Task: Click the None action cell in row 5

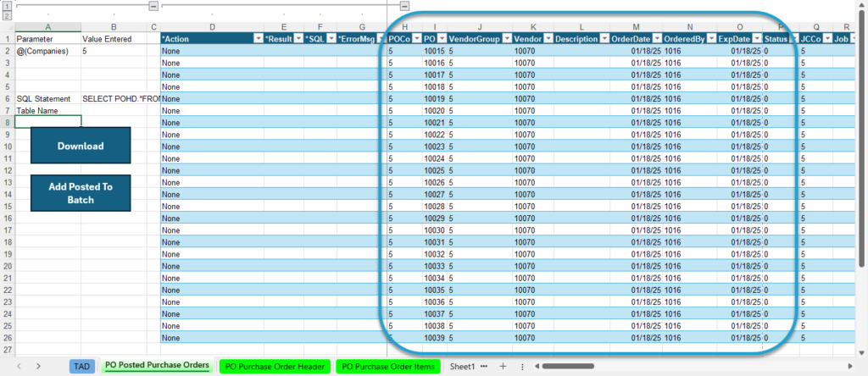Action: [212, 87]
